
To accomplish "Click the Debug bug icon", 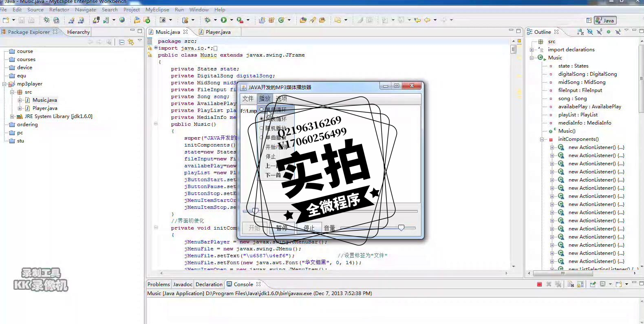I will 207,20.
